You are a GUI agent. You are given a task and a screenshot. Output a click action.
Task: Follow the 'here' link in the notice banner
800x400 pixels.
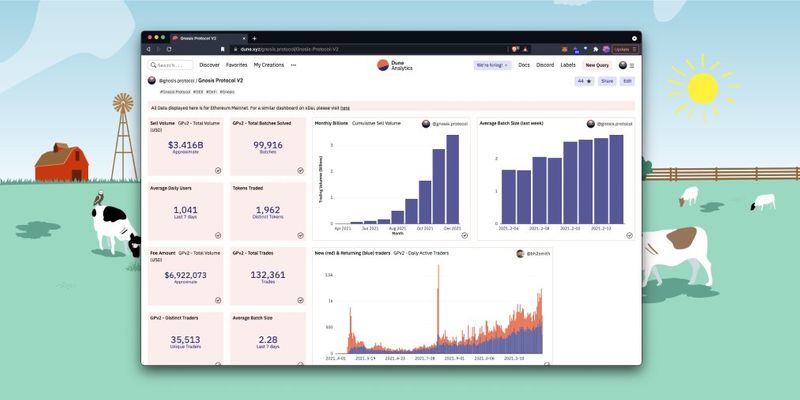[345, 108]
